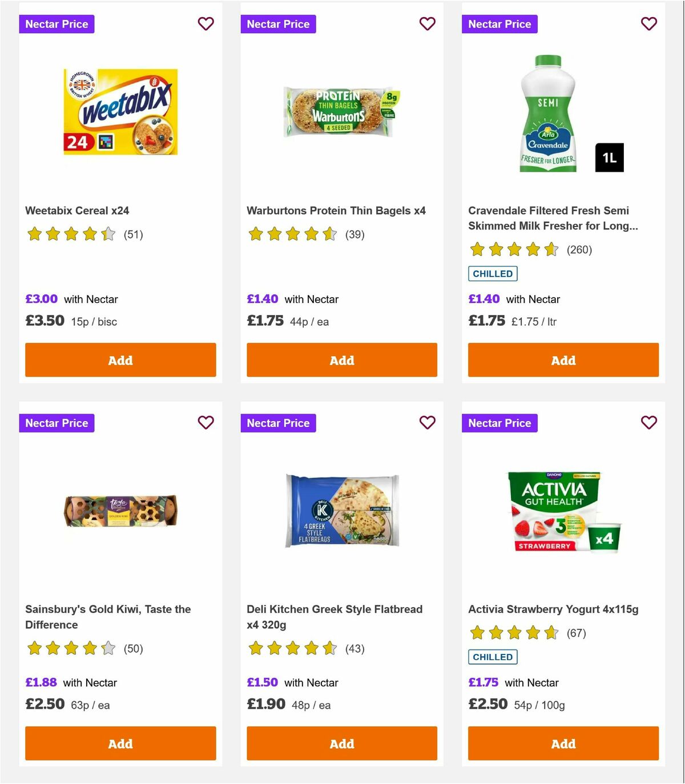Select the Nectar Price badge on Weetabix
Image resolution: width=685 pixels, height=784 pixels.
[57, 24]
